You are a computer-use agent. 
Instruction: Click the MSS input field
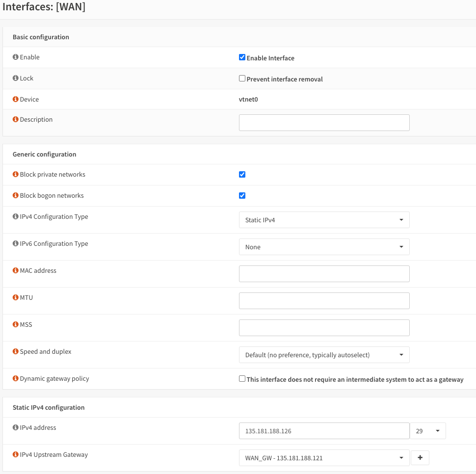(x=324, y=328)
